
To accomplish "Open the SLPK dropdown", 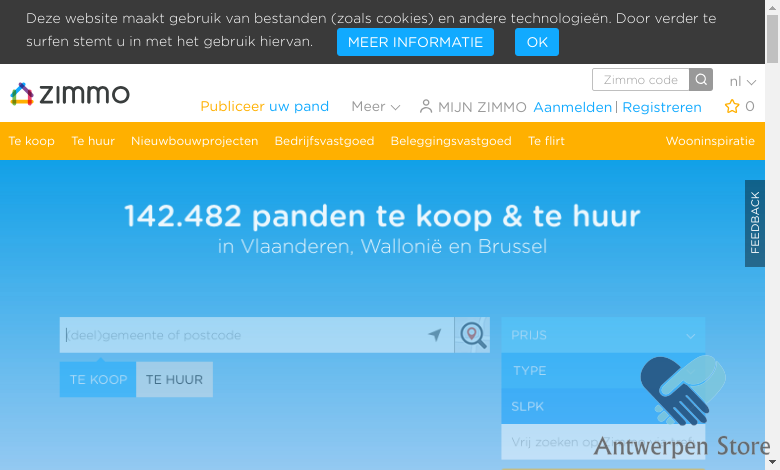I will pos(603,406).
